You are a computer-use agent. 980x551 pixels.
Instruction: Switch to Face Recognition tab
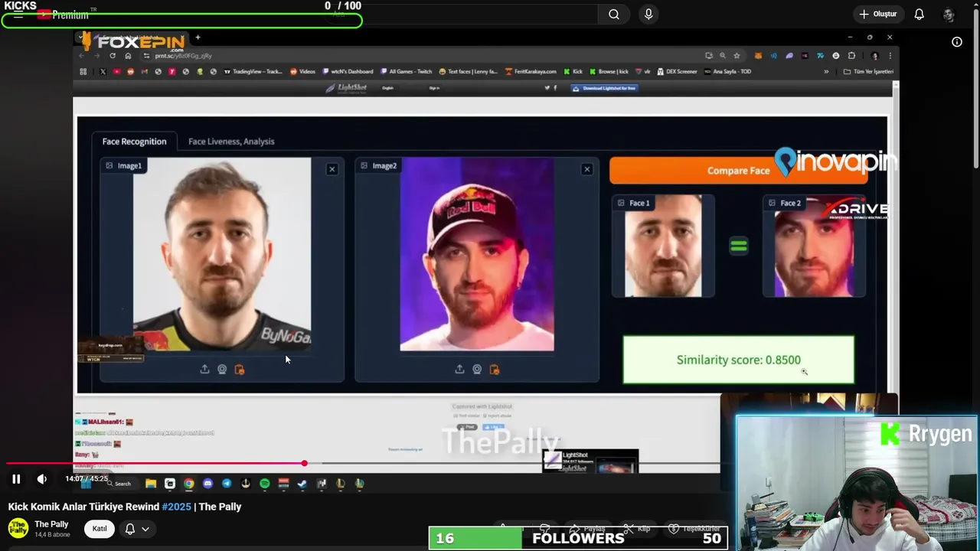pos(134,142)
